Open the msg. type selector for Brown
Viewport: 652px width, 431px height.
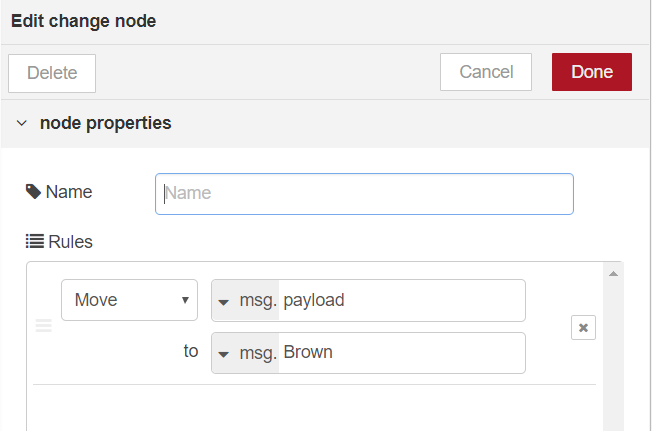[245, 353]
